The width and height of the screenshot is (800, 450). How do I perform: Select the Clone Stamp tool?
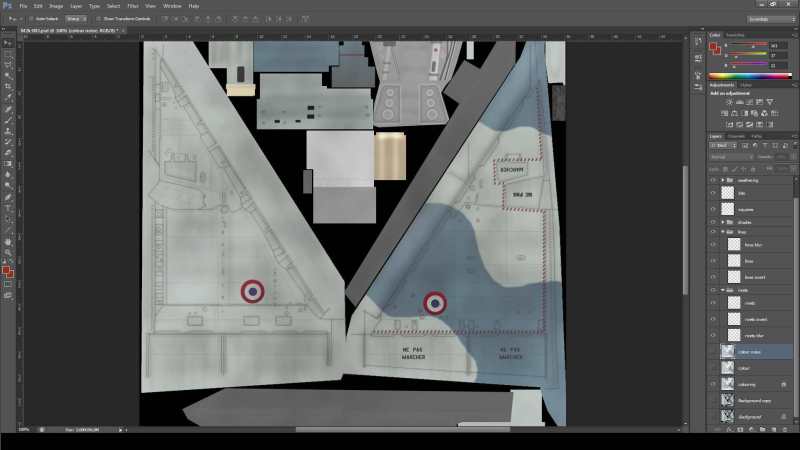coord(8,131)
